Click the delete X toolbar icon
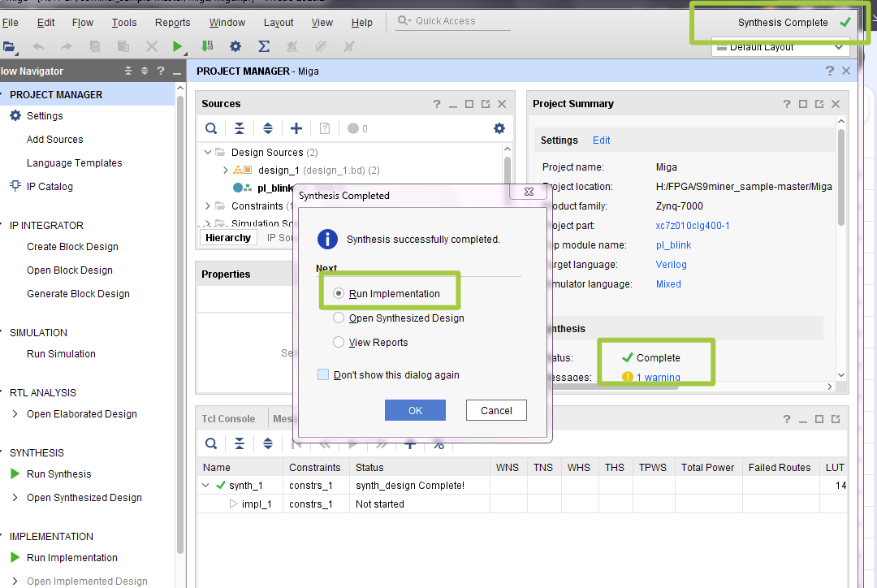This screenshot has width=877, height=588. (152, 46)
